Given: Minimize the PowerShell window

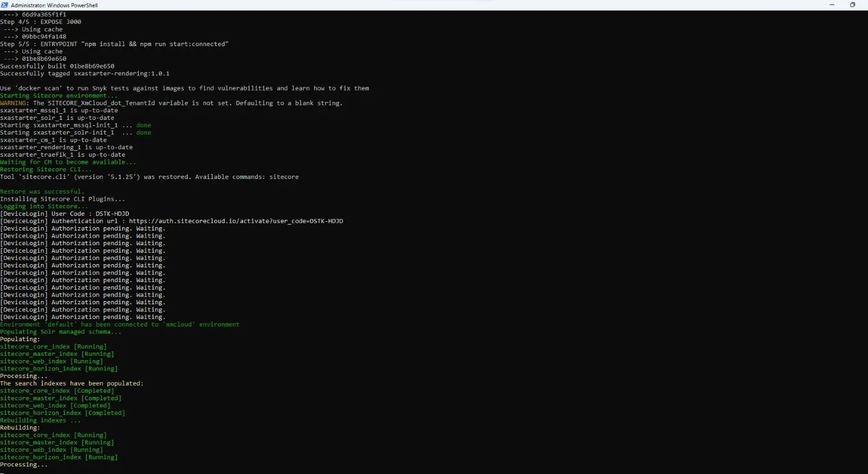Looking at the screenshot, I should tap(832, 5).
